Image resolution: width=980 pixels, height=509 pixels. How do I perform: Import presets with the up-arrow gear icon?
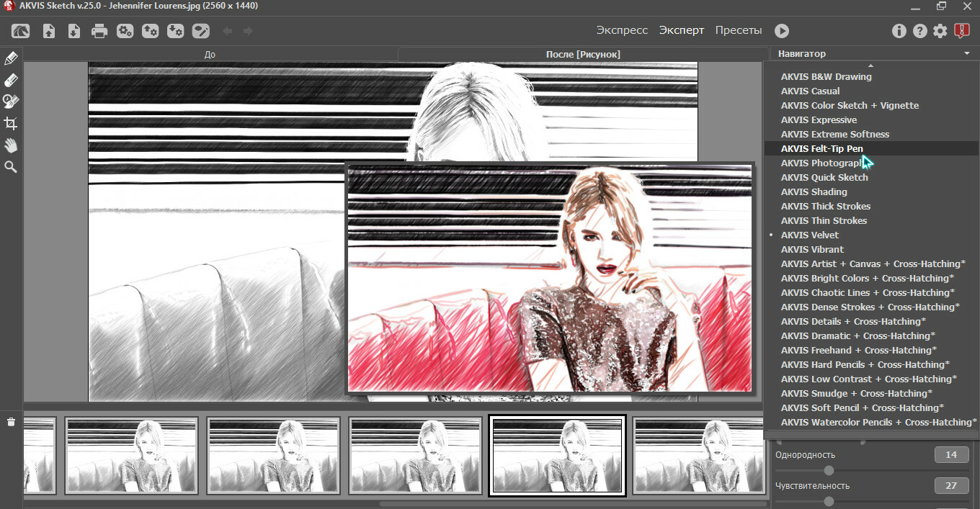click(150, 31)
